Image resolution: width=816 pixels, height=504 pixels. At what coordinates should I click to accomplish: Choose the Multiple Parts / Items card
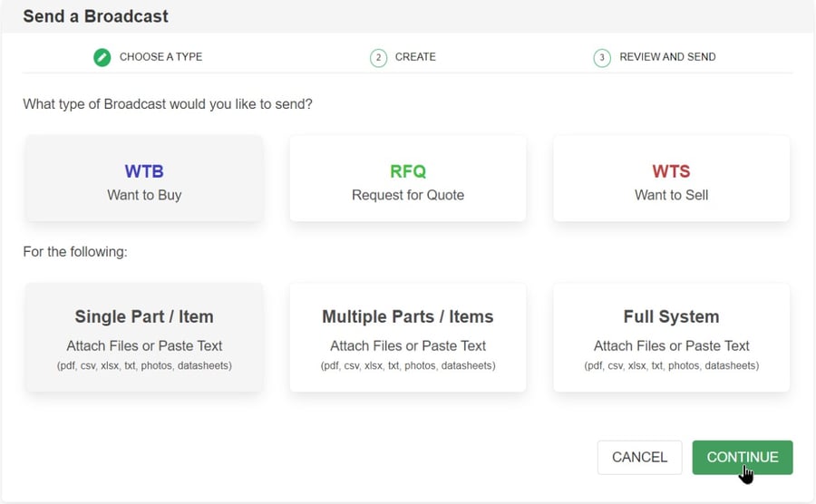408,337
